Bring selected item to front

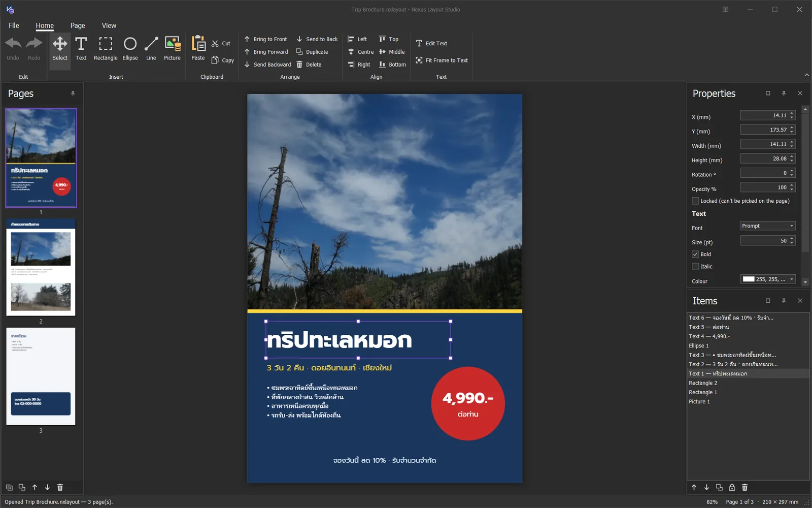tap(265, 39)
